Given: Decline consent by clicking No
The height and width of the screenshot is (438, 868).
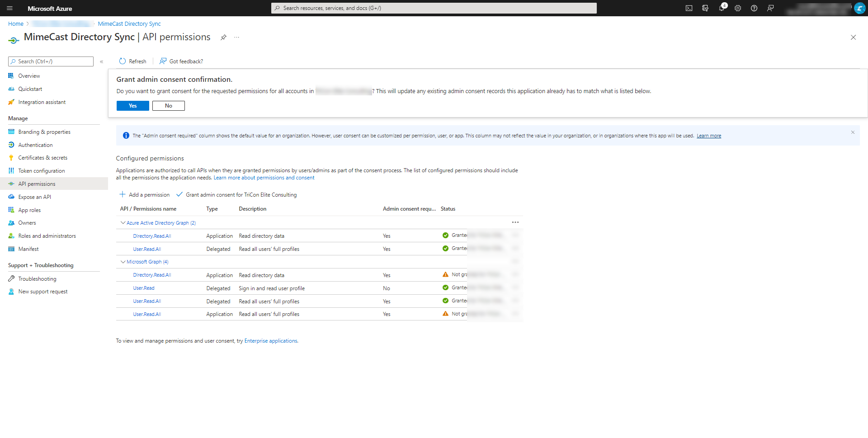Looking at the screenshot, I should pos(168,106).
